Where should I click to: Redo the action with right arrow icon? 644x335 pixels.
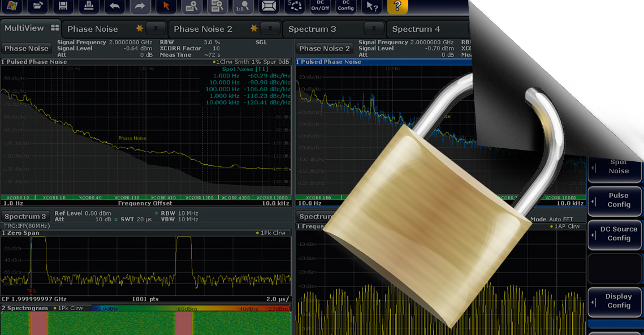(140, 6)
